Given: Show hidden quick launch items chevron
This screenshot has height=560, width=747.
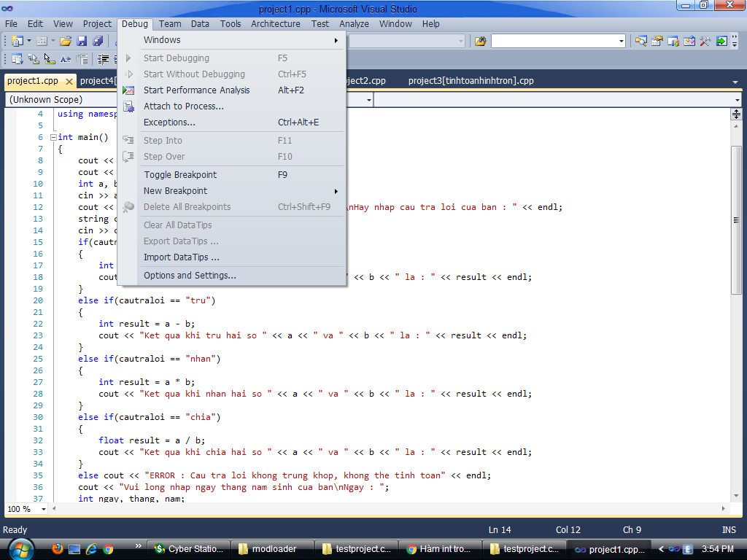Looking at the screenshot, I should point(138,545).
